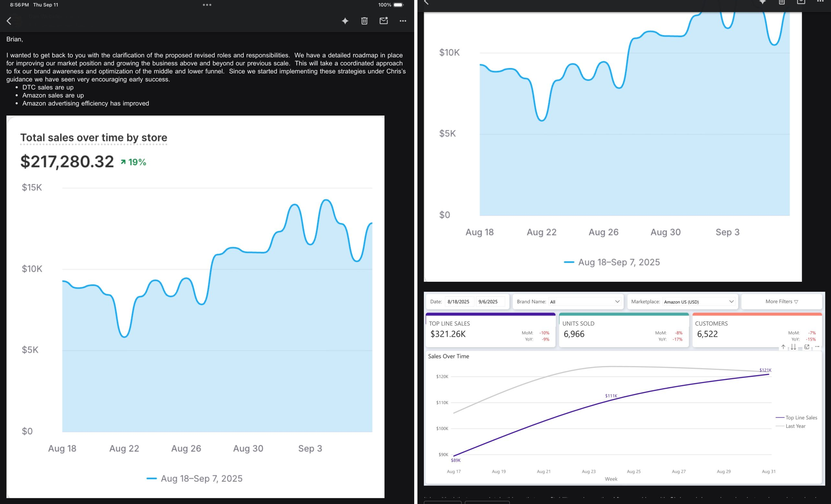This screenshot has height=504, width=831.
Task: Open the three-dot more options menu
Action: [403, 21]
